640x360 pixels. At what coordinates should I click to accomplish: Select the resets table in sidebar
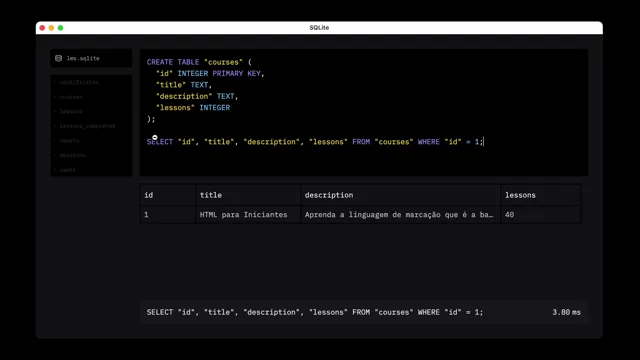[x=69, y=141]
